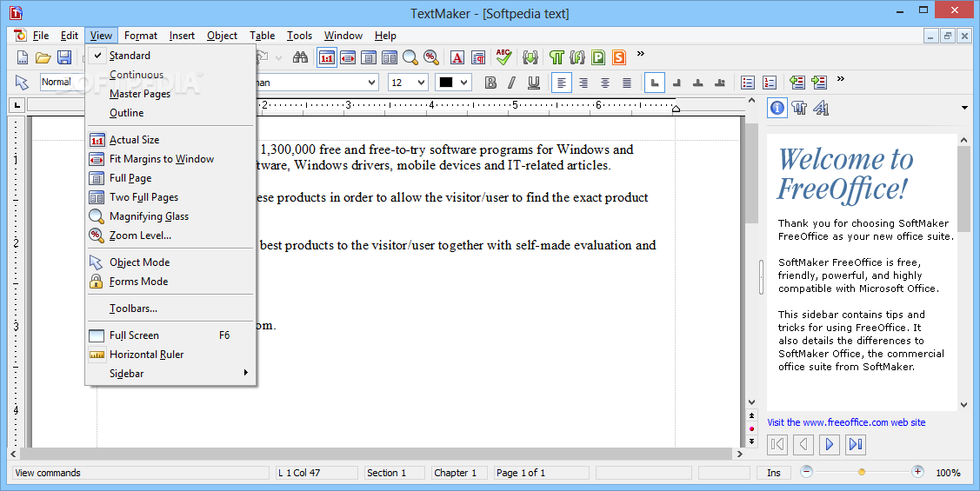Click the zoom in plus button
Viewport: 980px width, 491px height.
(917, 472)
